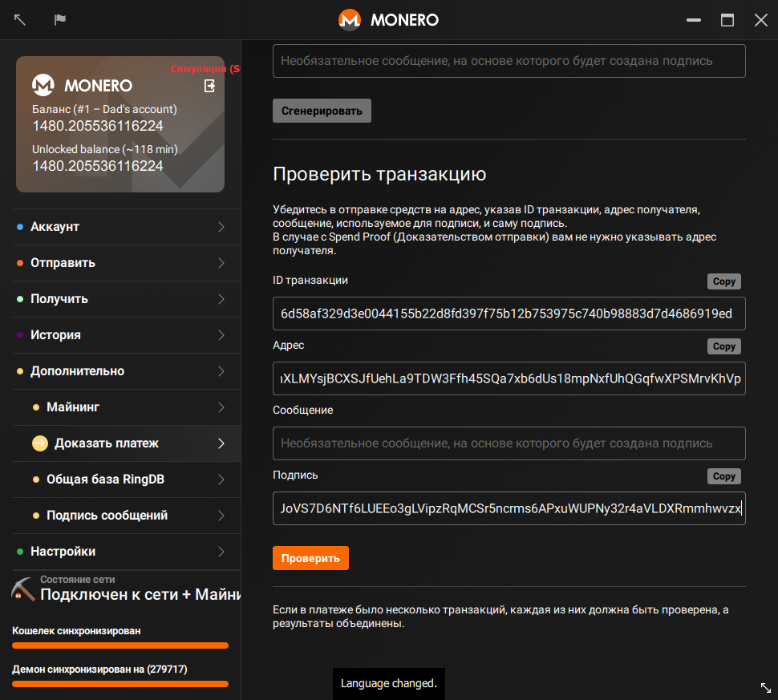Viewport: 778px width, 700px height.
Task: Open the Аккаунт menu item
Action: (127, 227)
